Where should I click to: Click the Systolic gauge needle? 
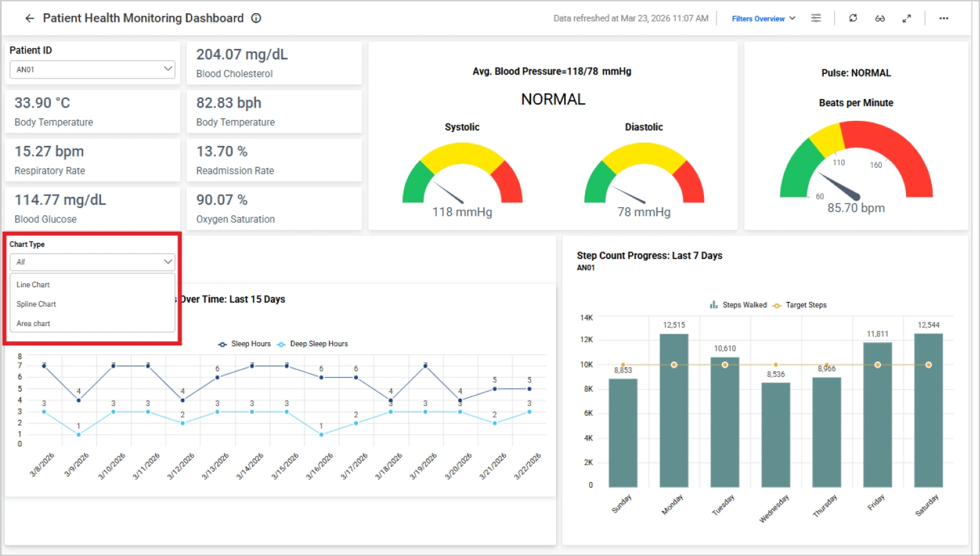pyautogui.click(x=448, y=192)
